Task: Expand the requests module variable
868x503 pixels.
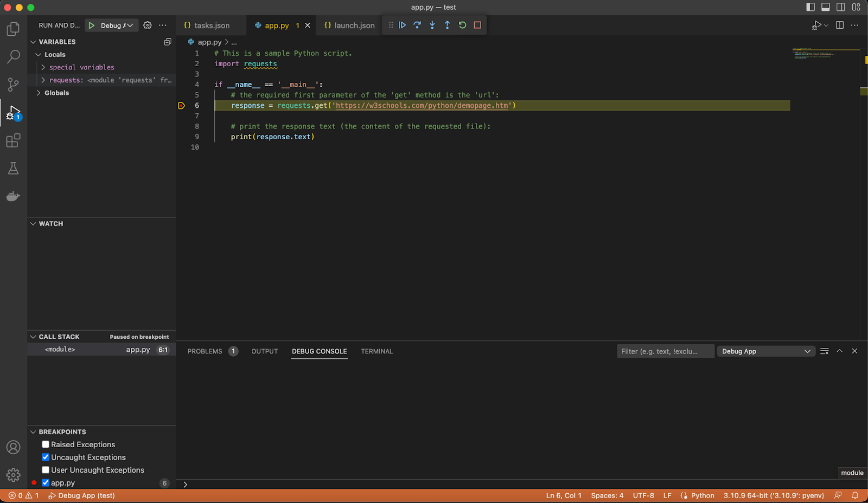Action: click(43, 80)
